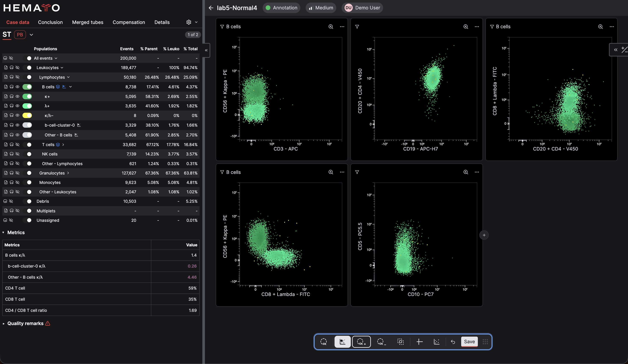Click the filter icon on CD19 - APC-H7 plot
This screenshot has width=628, height=364.
[357, 27]
